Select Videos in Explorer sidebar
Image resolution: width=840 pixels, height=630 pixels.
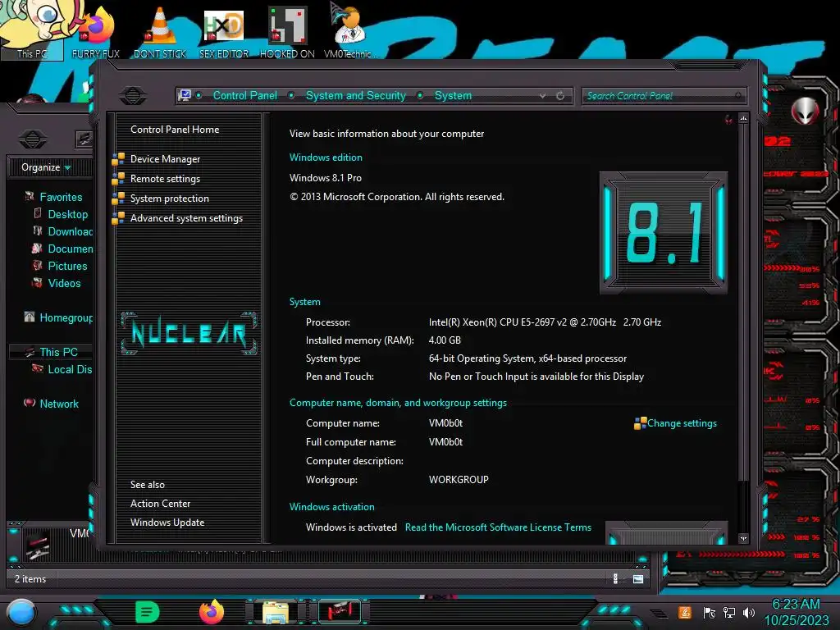click(64, 283)
